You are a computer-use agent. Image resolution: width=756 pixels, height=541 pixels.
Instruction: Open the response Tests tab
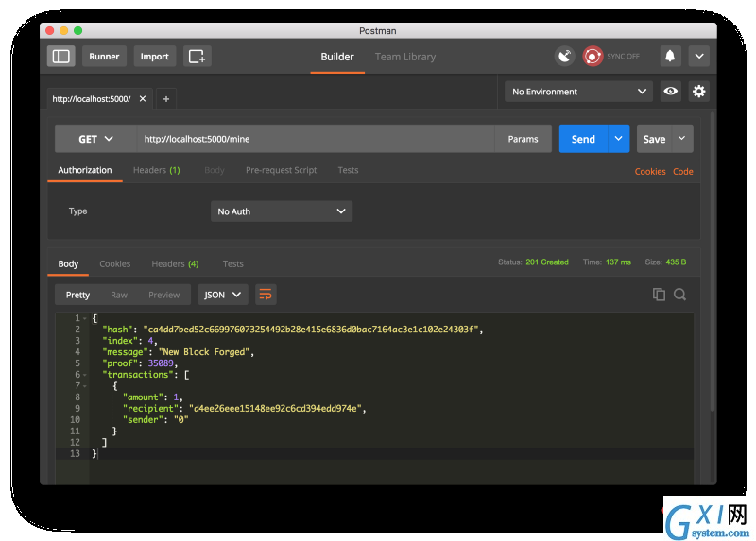pyautogui.click(x=232, y=264)
